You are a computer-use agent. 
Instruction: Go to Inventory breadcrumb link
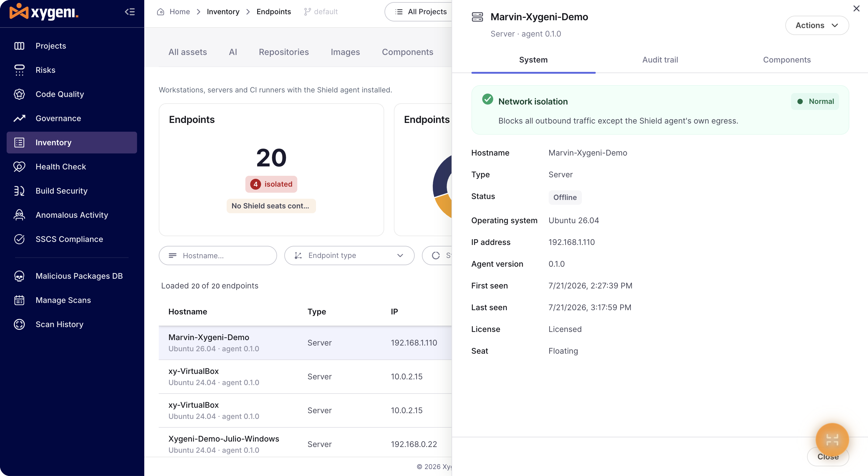(223, 12)
